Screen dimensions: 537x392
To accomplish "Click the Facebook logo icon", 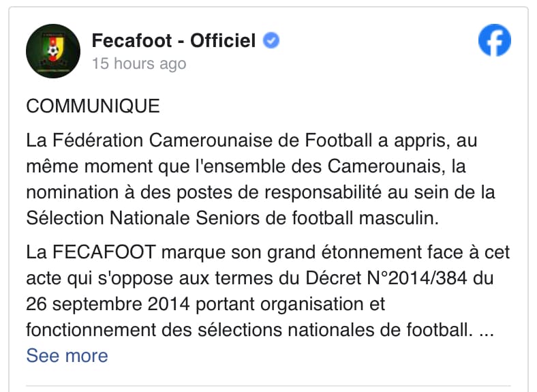I will point(494,40).
